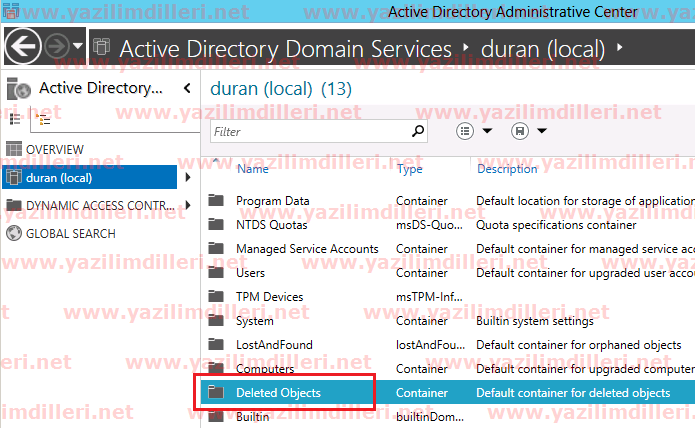Open the view options list dropdown

pyautogui.click(x=475, y=131)
